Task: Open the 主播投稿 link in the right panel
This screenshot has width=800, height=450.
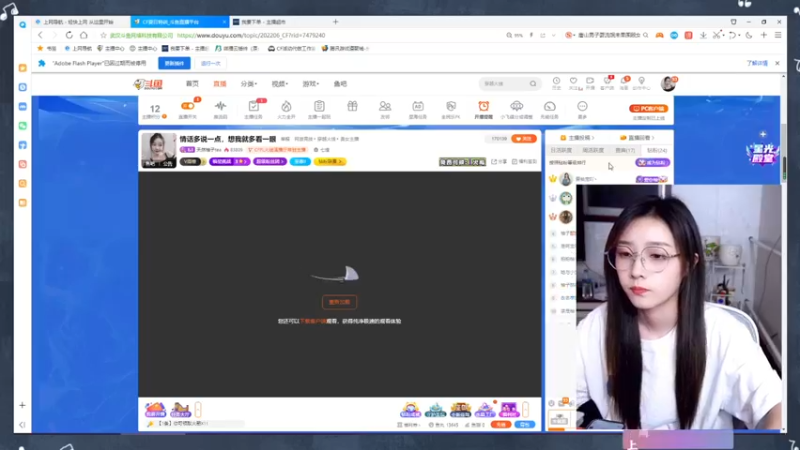Action: 577,138
